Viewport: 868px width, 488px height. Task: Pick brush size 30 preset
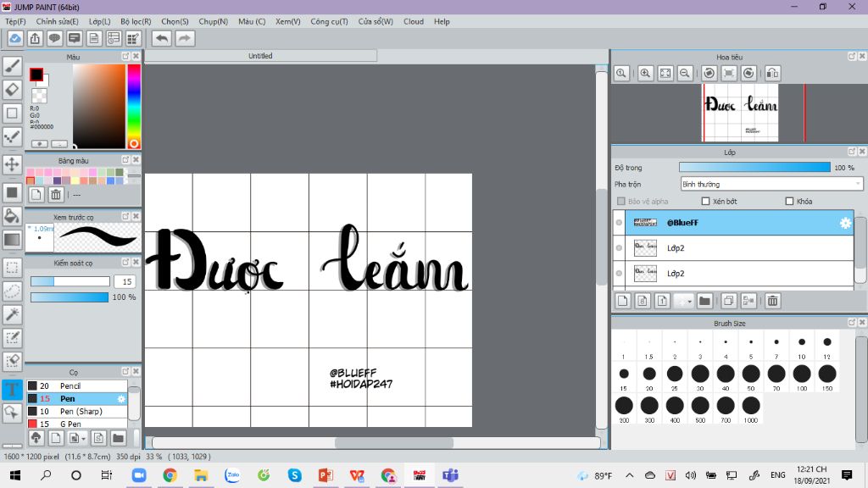tap(699, 377)
